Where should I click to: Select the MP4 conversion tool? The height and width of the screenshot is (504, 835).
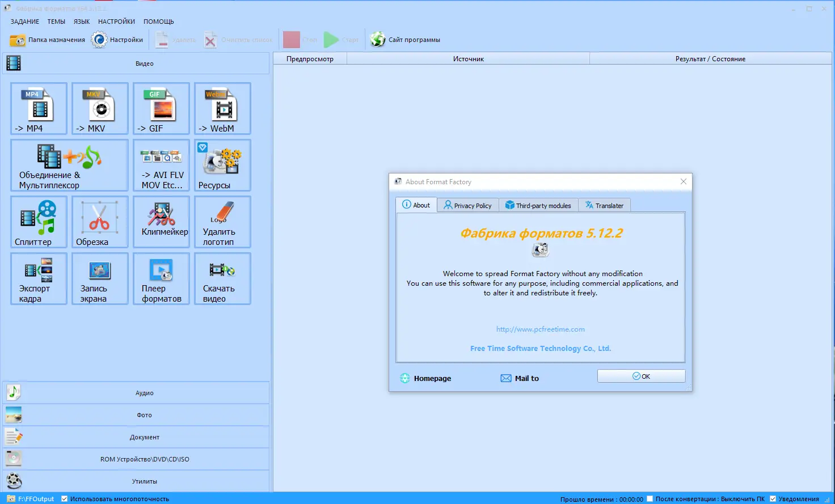coord(38,108)
